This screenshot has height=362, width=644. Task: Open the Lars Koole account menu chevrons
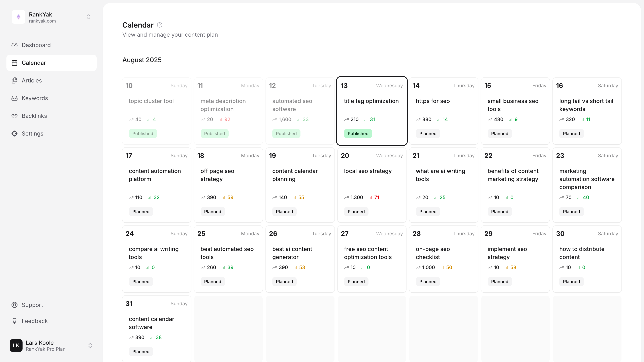pyautogui.click(x=90, y=346)
